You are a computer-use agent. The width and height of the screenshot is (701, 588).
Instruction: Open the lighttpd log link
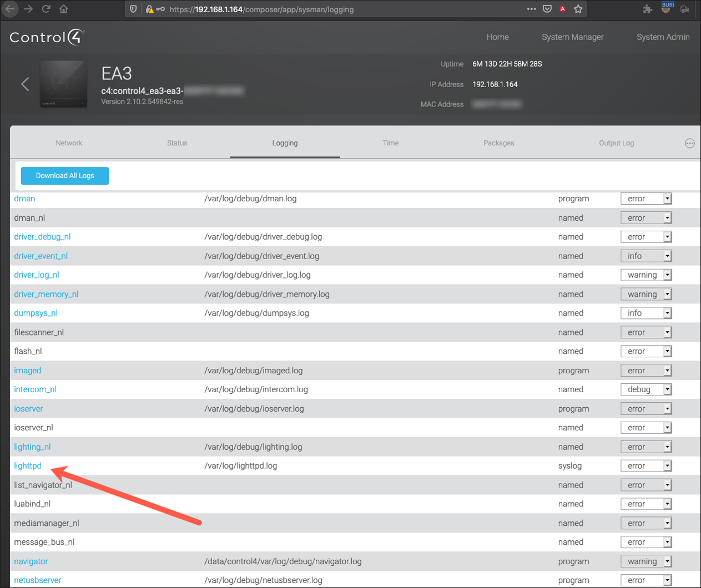[x=28, y=466]
